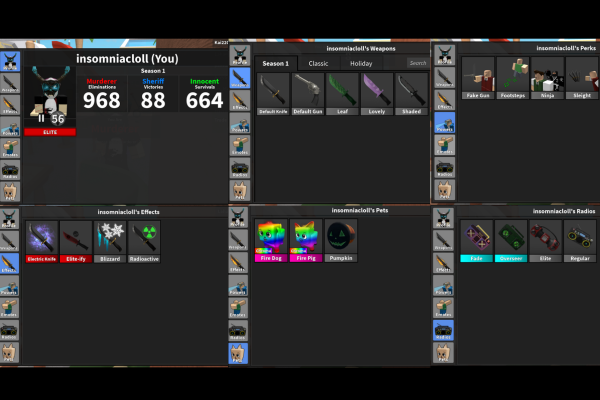The width and height of the screenshot is (600, 400).
Task: Click Profile sidebar icon in the Weapons panel
Action: 240,56
